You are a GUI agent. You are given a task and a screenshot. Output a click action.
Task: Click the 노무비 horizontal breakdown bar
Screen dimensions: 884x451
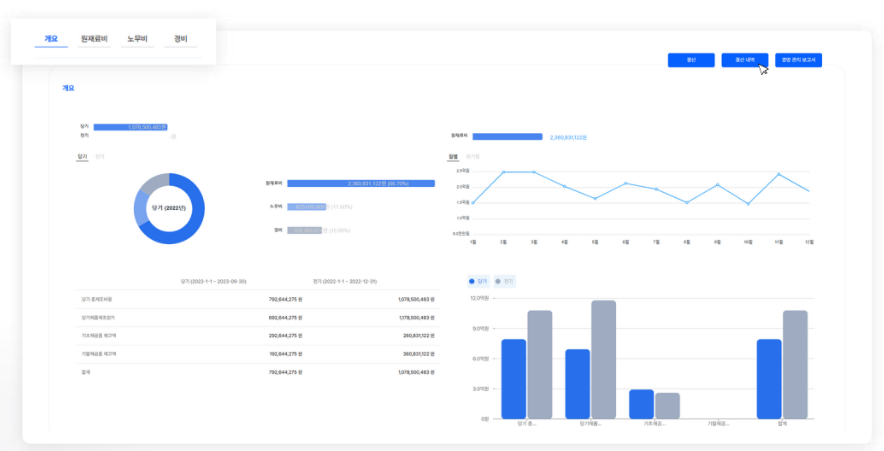[307, 207]
